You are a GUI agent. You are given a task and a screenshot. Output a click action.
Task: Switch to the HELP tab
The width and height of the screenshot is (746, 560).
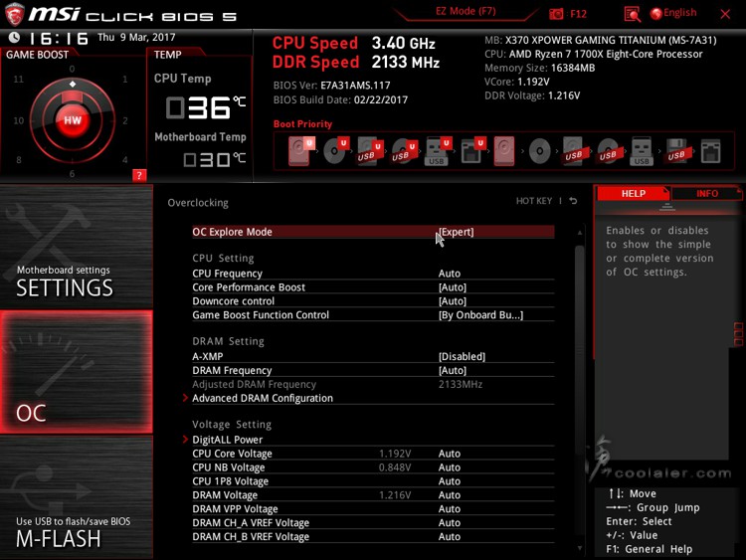point(633,194)
